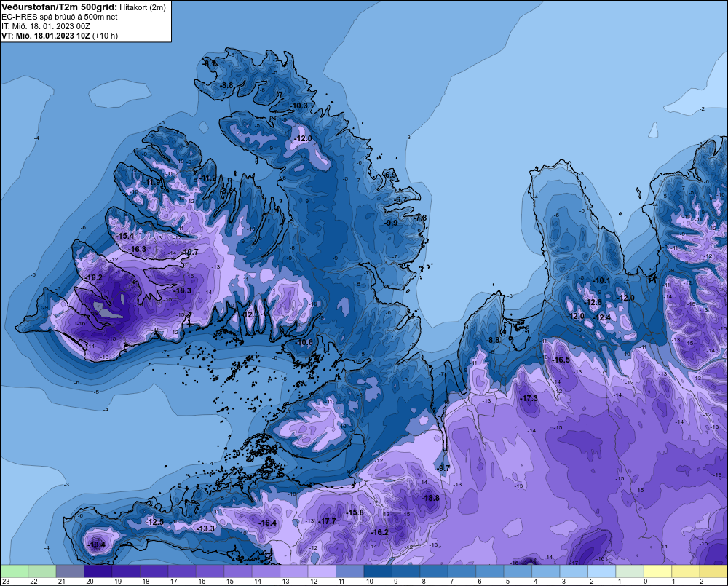Pick the legend swatch between -6 and -5
Viewport: 728px width, 586px height.
[x=489, y=571]
